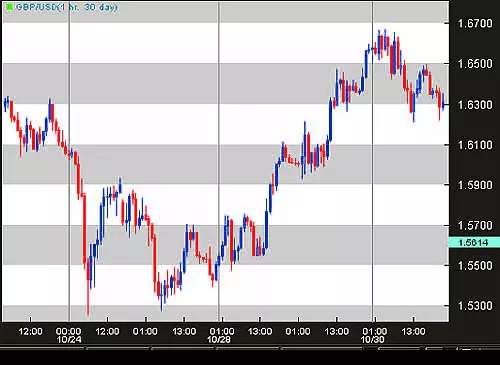
Task: Click the 10/30 date label
Action: [373, 340]
